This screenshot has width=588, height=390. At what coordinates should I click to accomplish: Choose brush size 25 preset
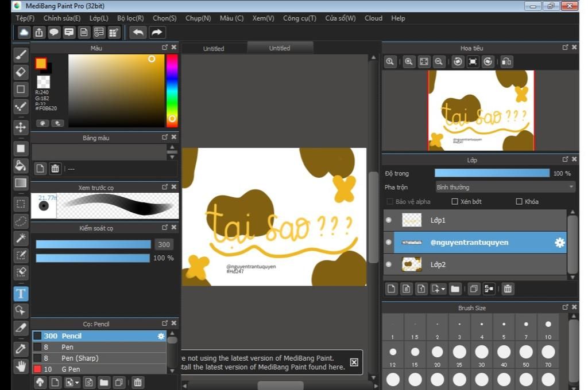click(x=459, y=356)
